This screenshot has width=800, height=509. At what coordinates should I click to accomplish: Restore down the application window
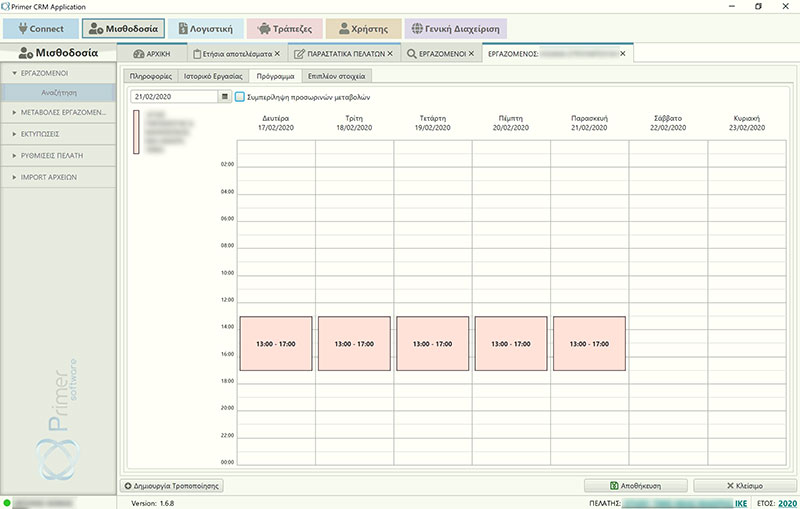(759, 7)
